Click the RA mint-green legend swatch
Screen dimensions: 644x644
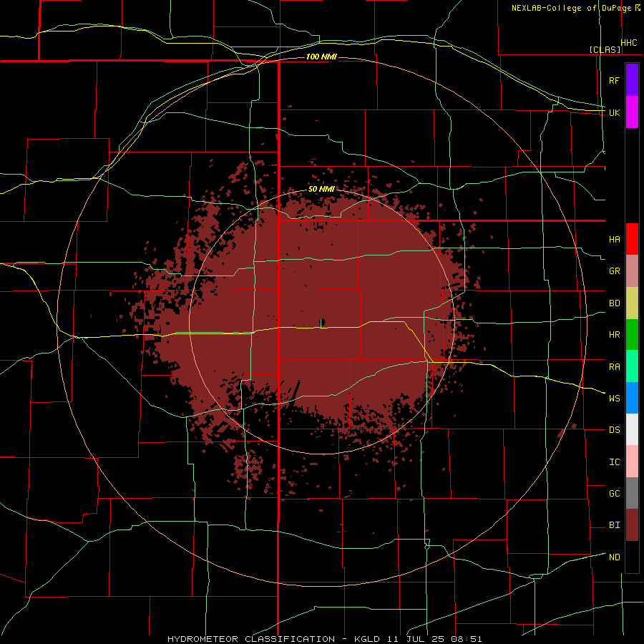pyautogui.click(x=632, y=366)
